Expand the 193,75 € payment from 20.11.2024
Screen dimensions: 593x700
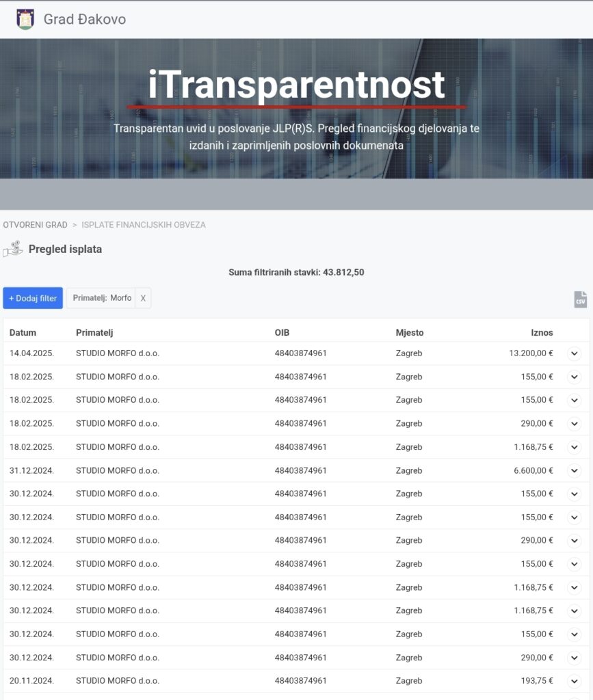point(574,681)
